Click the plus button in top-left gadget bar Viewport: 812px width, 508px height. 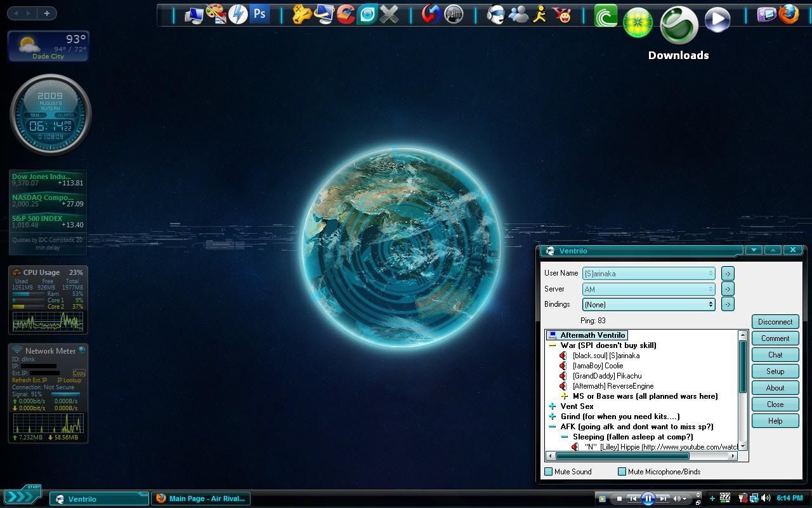point(46,13)
